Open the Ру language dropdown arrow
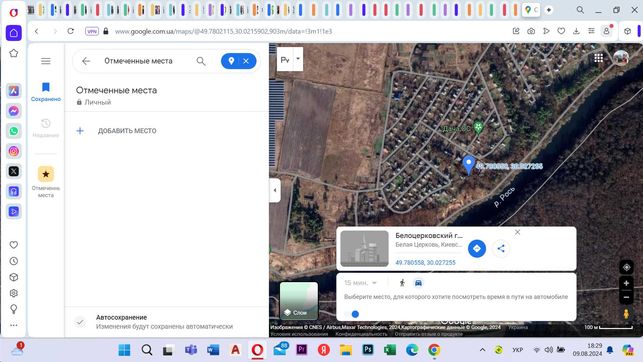643x362 pixels. point(298,59)
